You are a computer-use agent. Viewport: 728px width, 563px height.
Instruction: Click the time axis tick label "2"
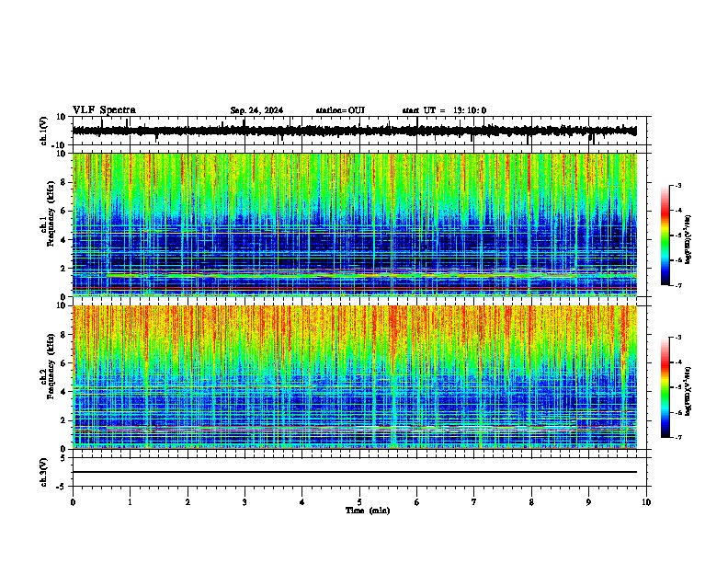tap(188, 502)
